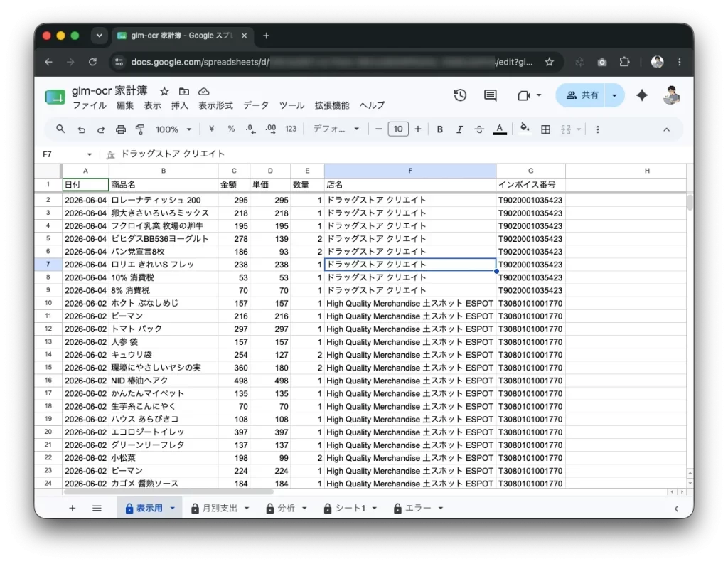
Task: Open the fill color picker
Action: 525,128
